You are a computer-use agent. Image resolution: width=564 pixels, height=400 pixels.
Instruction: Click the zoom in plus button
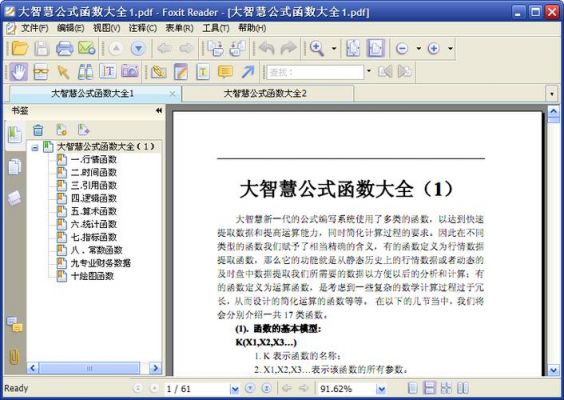433,48
